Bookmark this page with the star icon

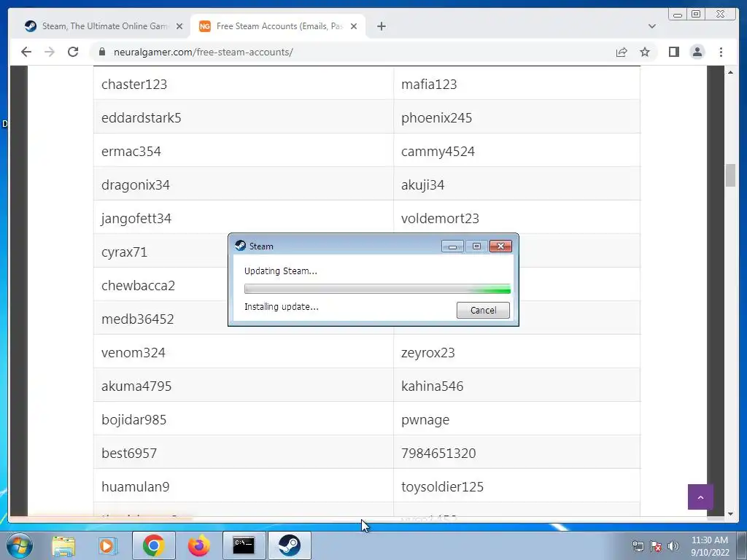point(645,52)
